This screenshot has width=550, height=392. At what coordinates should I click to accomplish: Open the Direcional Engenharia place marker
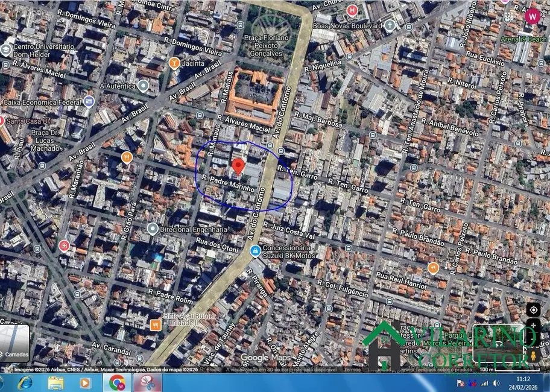(x=153, y=229)
